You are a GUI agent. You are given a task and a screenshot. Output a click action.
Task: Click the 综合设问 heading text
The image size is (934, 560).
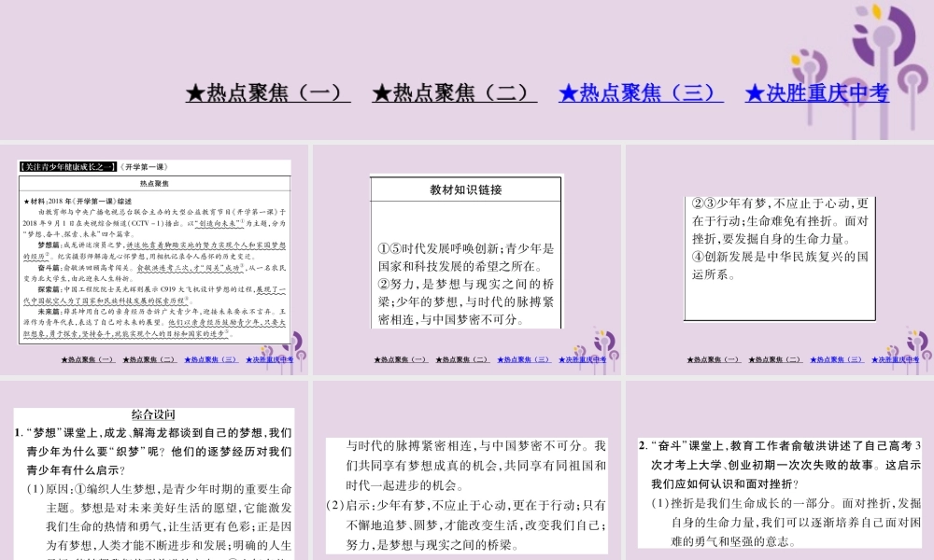[x=153, y=414]
